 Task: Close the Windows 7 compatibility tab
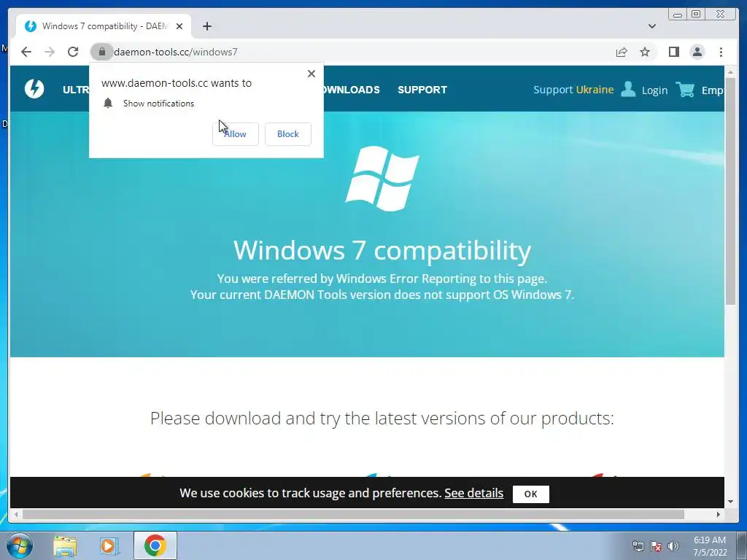click(x=179, y=26)
